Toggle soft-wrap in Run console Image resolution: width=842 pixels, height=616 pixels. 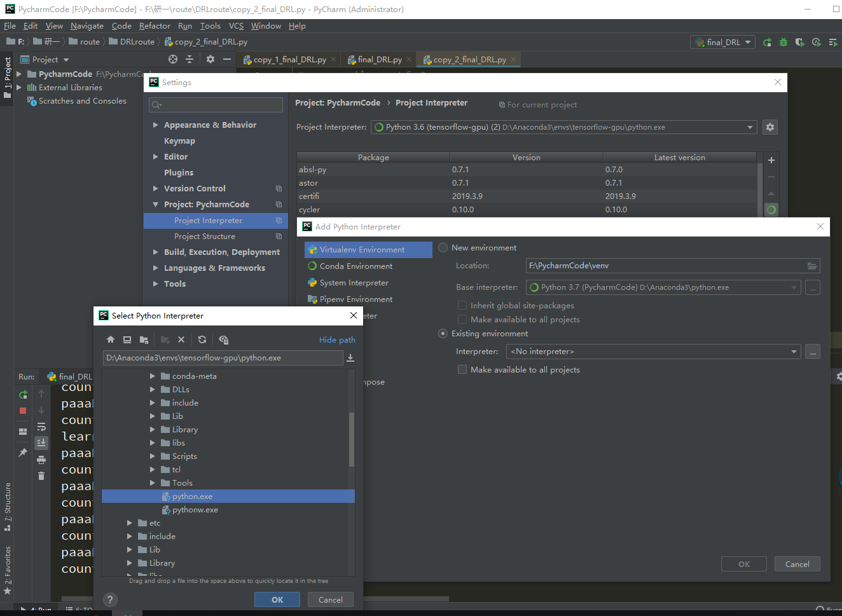[x=41, y=427]
